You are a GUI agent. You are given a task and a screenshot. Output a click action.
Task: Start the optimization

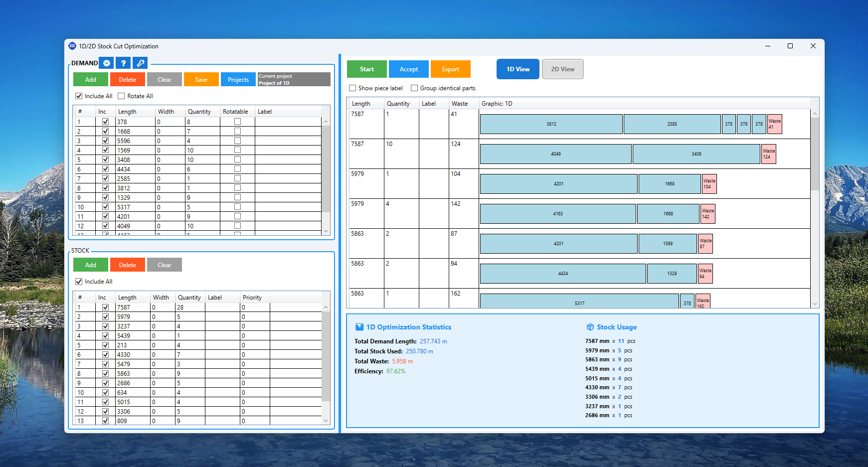coord(366,69)
